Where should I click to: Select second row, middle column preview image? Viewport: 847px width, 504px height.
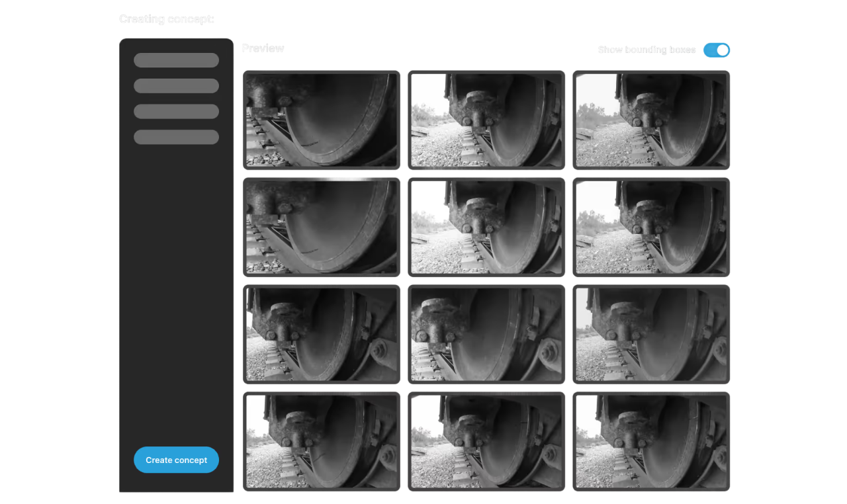[486, 227]
